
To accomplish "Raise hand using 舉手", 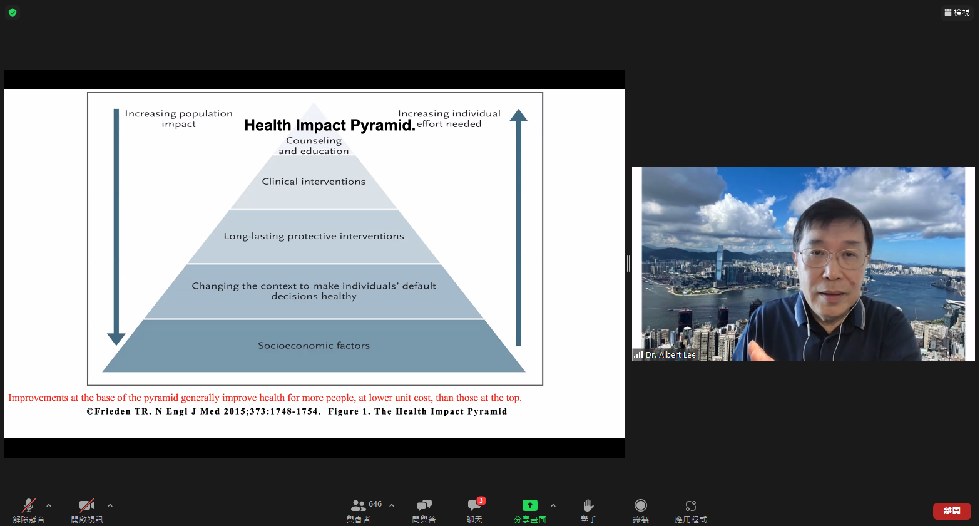I will 588,506.
